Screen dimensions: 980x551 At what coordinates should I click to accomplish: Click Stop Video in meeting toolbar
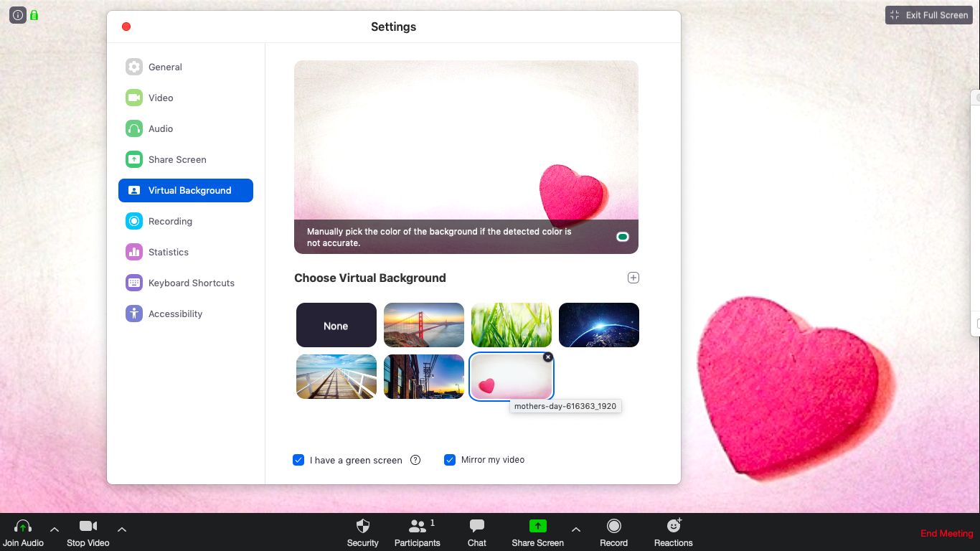point(88,533)
